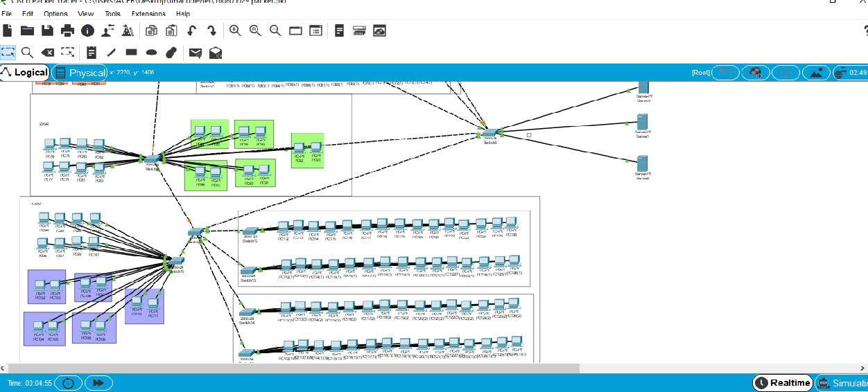Click Fast Forward Time button

[98, 383]
